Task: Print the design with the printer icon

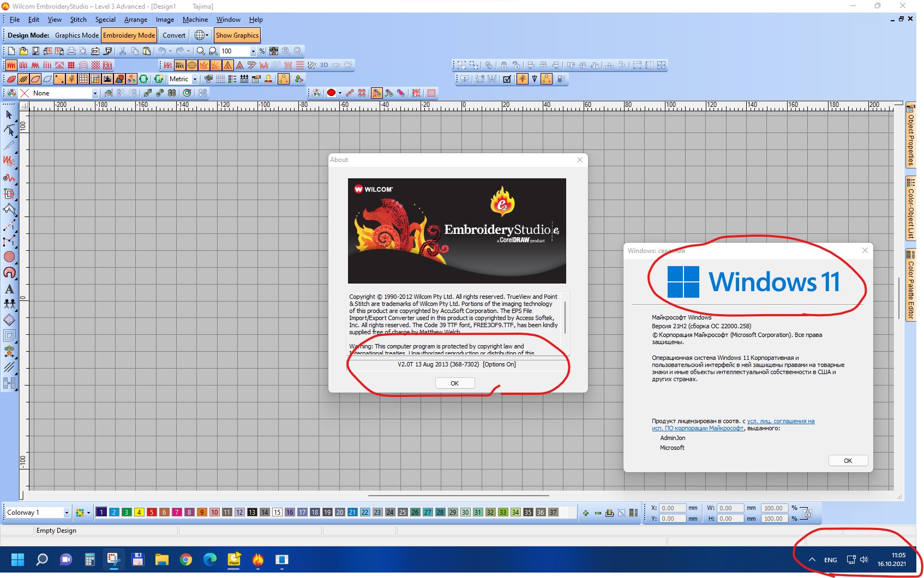Action: tap(71, 51)
